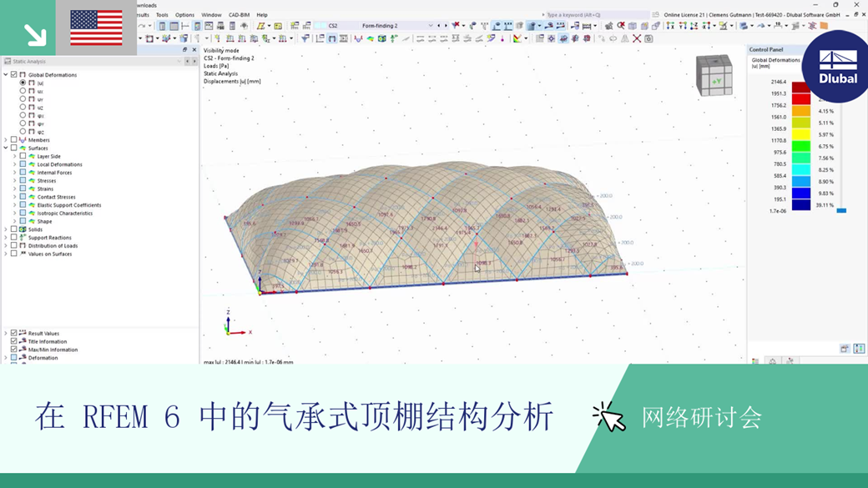Viewport: 868px width, 488px height.
Task: Enable the Global Deformations checkbox
Action: pyautogui.click(x=13, y=75)
